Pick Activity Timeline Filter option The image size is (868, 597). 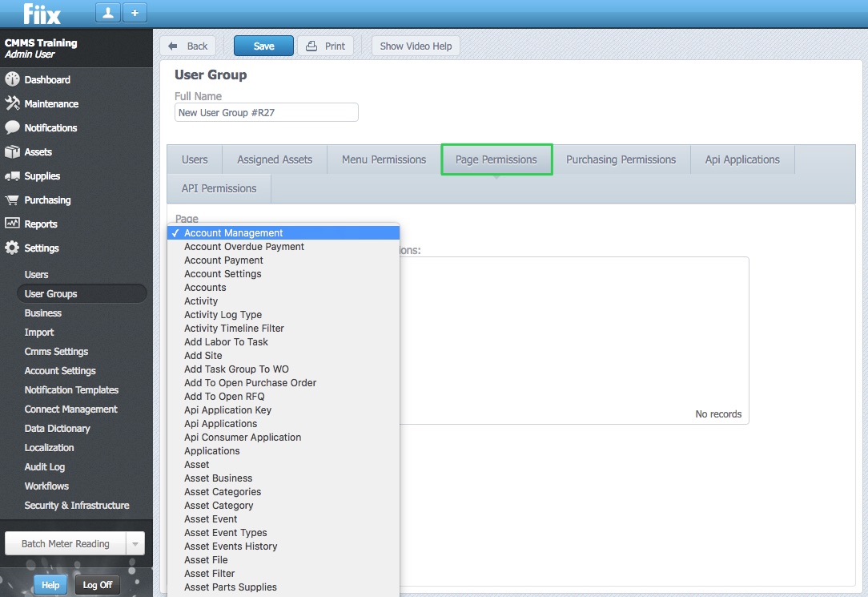(283, 328)
